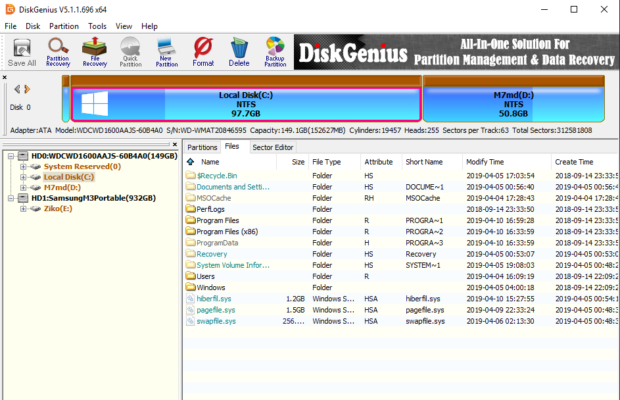Select the Documents and Setti... folder name
Image resolution: width=620 pixels, height=400 pixels.
233,187
